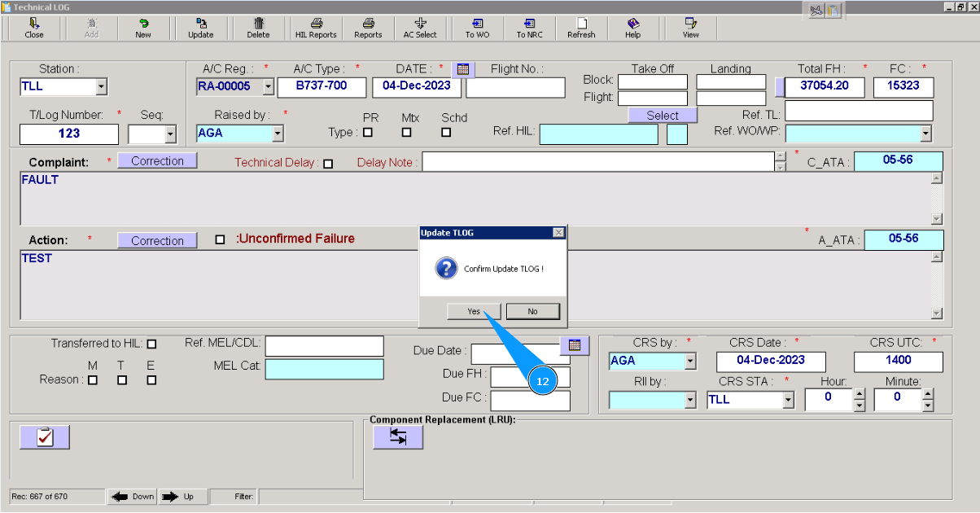980x513 pixels.
Task: Check the E reason checkbox
Action: [x=151, y=380]
